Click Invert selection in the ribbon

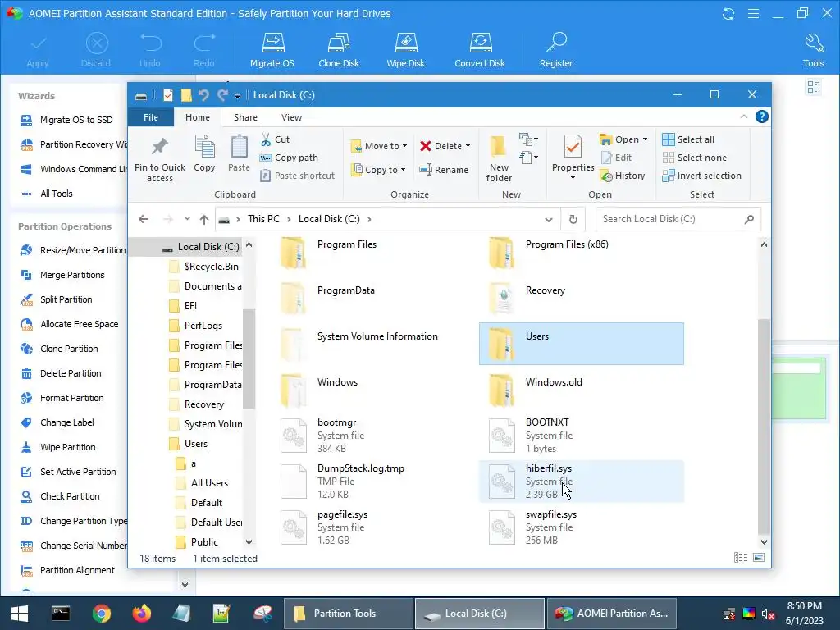point(702,176)
